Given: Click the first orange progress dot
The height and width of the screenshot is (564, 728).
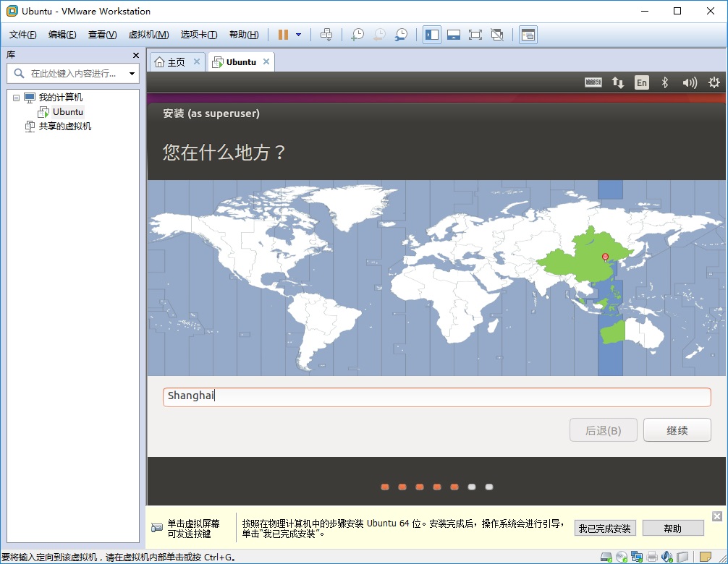Looking at the screenshot, I should (x=385, y=487).
